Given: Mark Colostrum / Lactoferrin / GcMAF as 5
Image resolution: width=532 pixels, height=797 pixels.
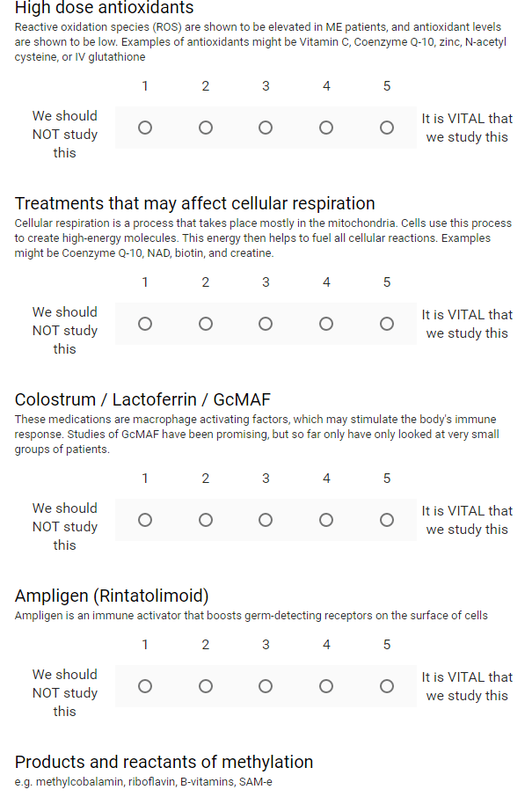Looking at the screenshot, I should click(x=387, y=520).
